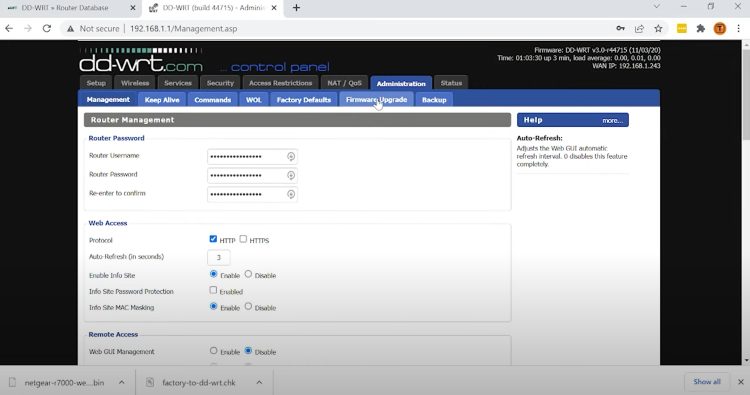The image size is (750, 395).
Task: Click password manager icon in Router Username field
Action: tap(291, 156)
